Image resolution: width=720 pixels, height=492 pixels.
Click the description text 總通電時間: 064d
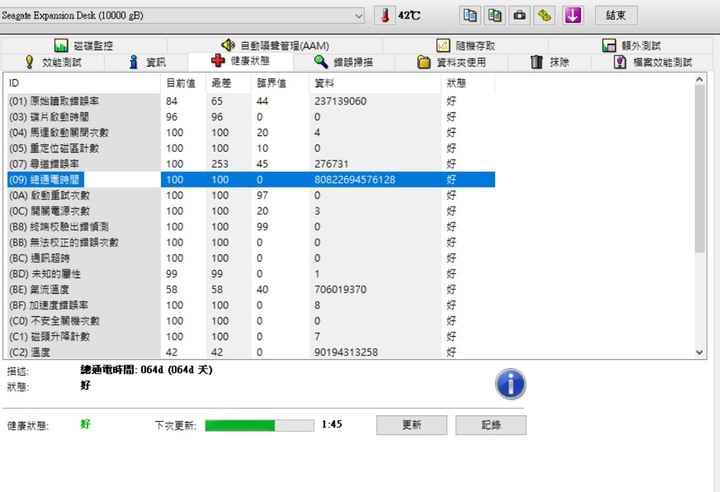(x=146, y=369)
